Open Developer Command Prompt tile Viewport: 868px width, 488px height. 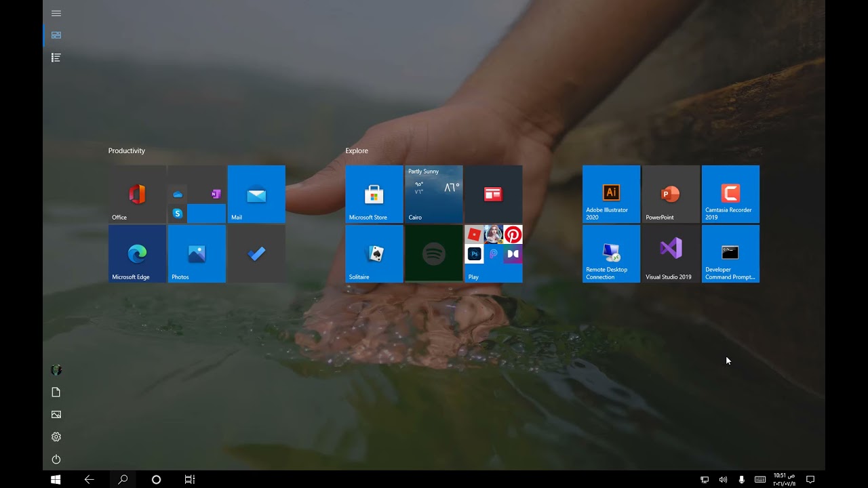point(731,253)
